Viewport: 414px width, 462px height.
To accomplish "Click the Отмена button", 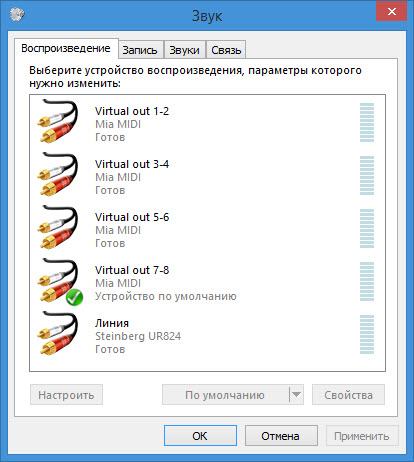I will coord(281,435).
